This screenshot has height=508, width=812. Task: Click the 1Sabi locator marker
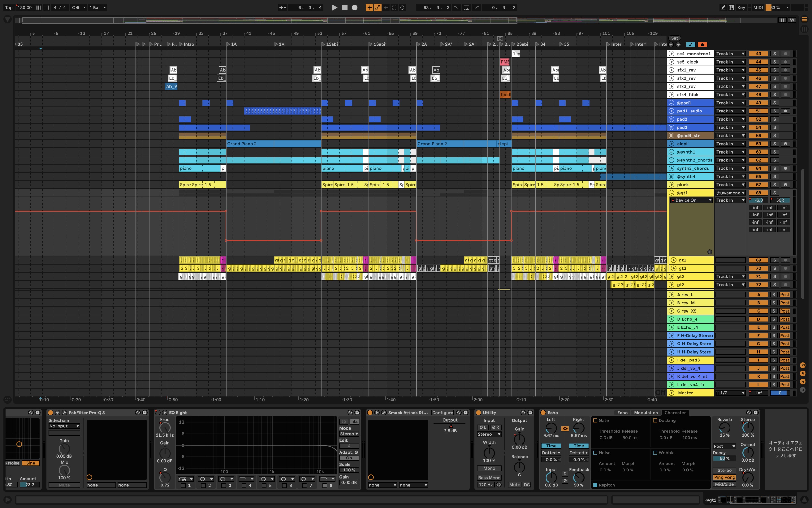click(329, 44)
